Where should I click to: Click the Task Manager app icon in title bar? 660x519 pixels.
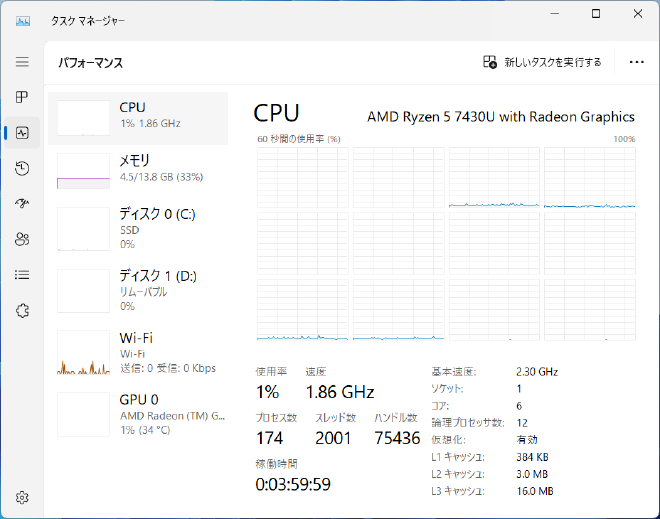[23, 21]
